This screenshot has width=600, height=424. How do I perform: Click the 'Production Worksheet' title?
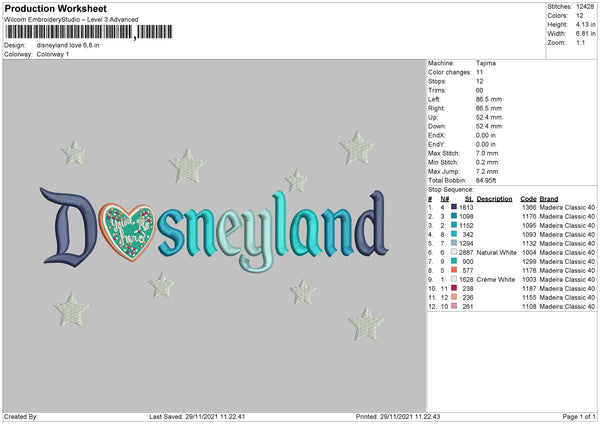click(56, 8)
